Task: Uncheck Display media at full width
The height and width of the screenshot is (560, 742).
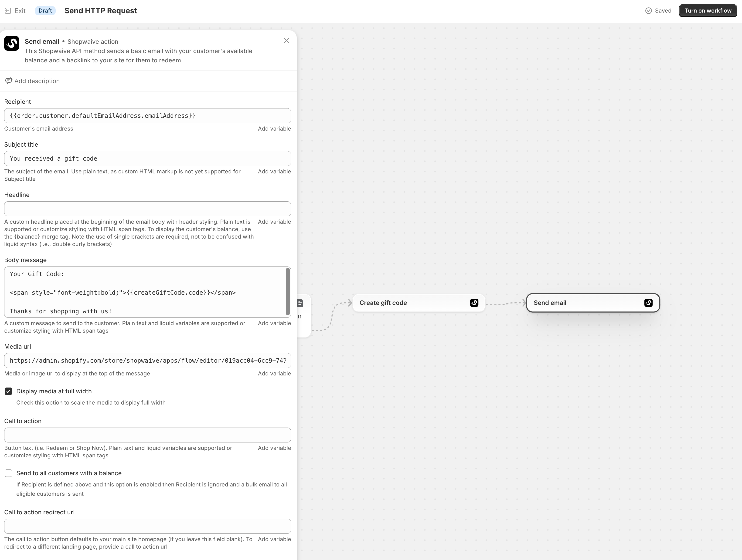Action: (8, 391)
